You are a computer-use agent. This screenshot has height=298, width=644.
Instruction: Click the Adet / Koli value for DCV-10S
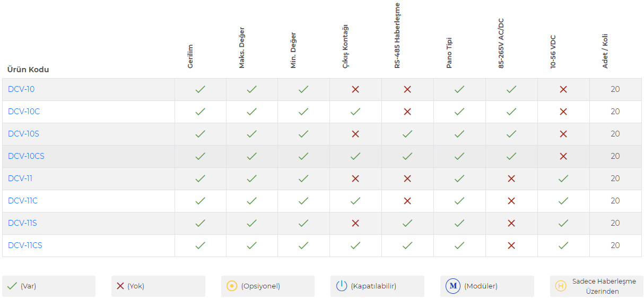click(x=615, y=134)
